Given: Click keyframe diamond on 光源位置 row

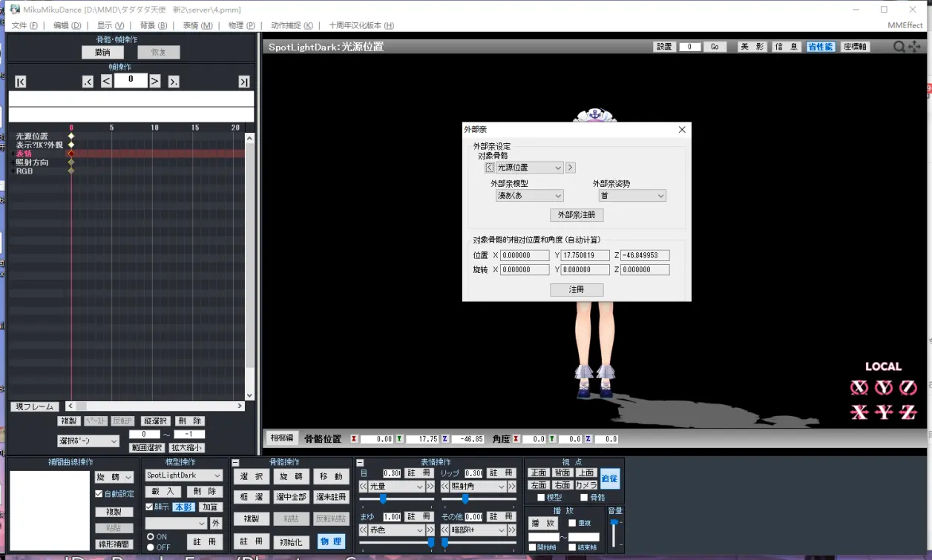Looking at the screenshot, I should [71, 136].
